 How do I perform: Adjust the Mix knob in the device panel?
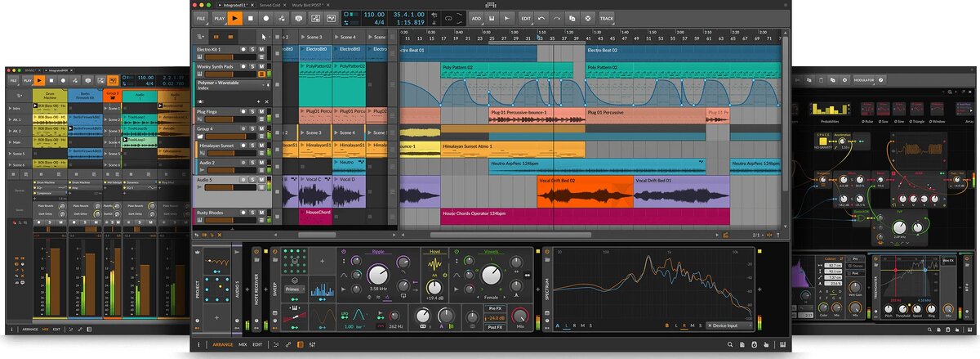coord(519,316)
